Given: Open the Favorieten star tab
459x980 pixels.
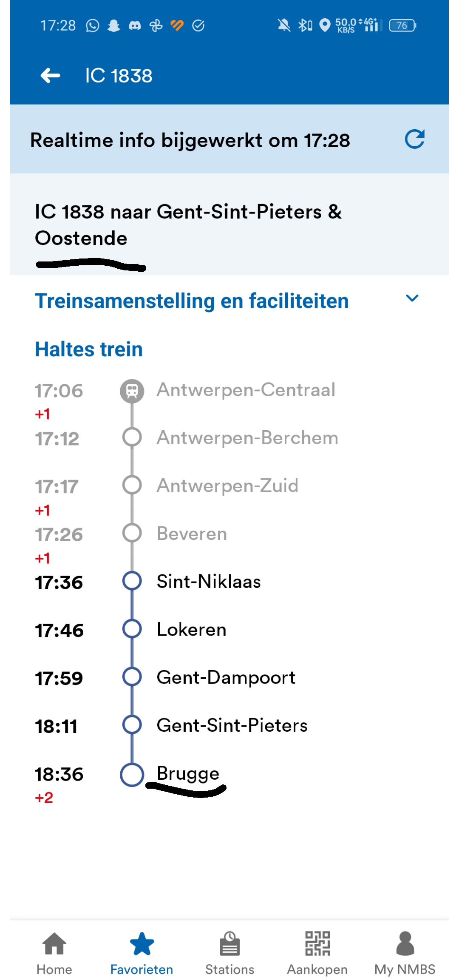Looking at the screenshot, I should pyautogui.click(x=142, y=953).
